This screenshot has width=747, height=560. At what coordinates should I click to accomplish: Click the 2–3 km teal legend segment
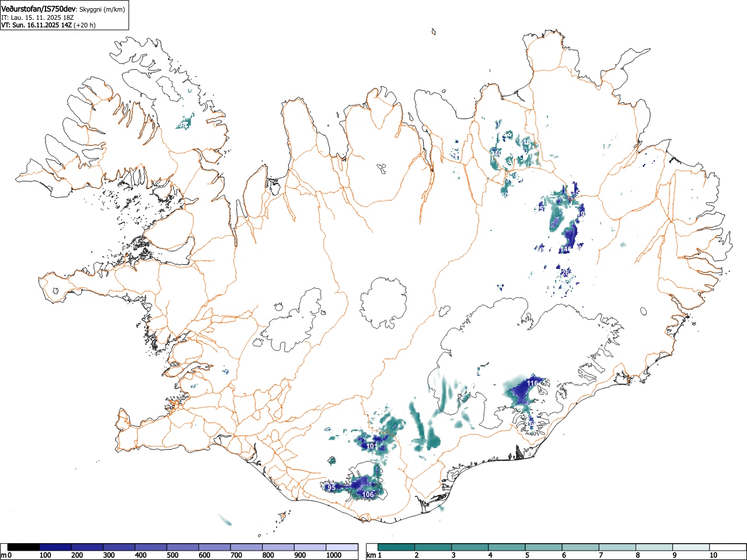tap(434, 547)
